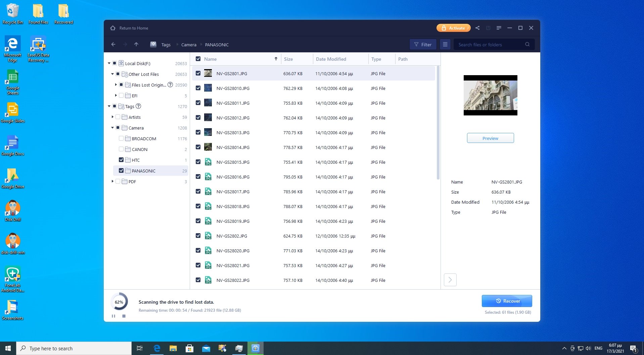Screen dimensions: 644x355
Task: Uncheck the PANASONIC folder checkbox
Action: point(121,170)
